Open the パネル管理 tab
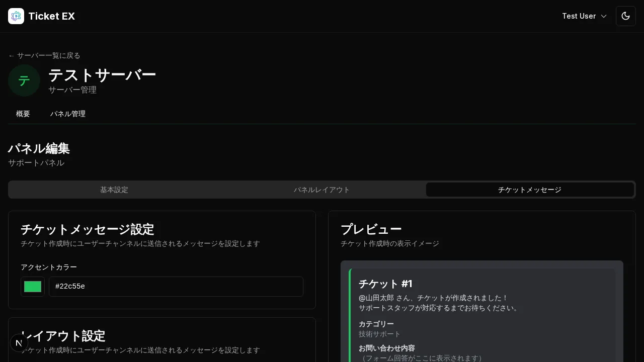 click(68, 114)
